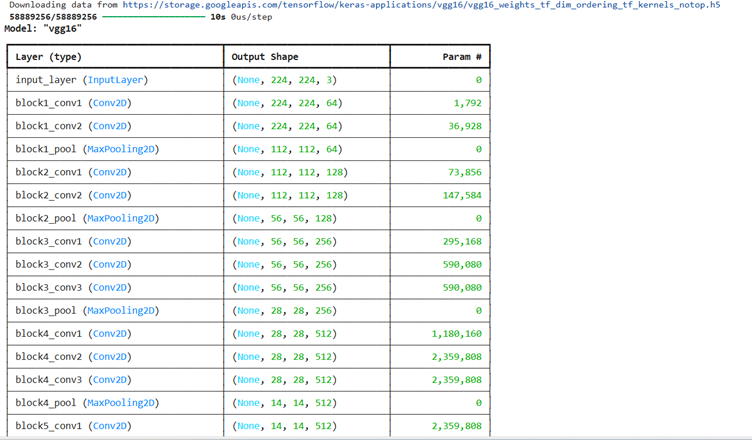The height and width of the screenshot is (440, 752).
Task: Click the block3_conv1 layer name
Action: pos(49,241)
